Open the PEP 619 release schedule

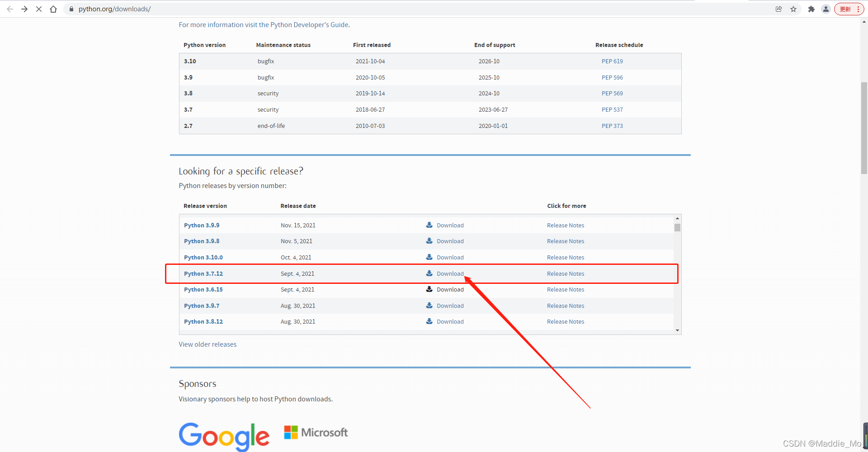612,61
